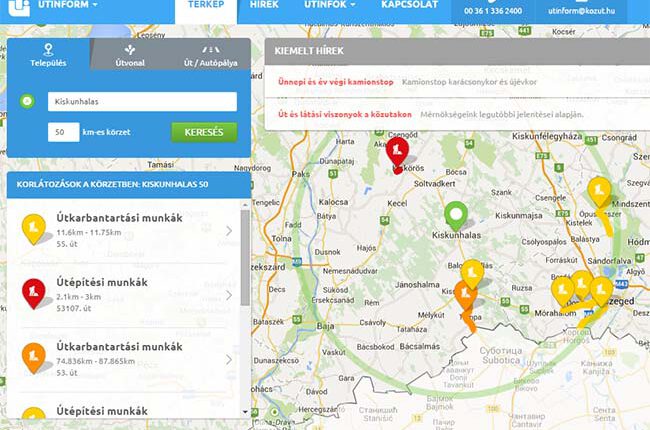This screenshot has height=430, width=650.
Task: Click the Útvonal route icon
Action: [130, 50]
